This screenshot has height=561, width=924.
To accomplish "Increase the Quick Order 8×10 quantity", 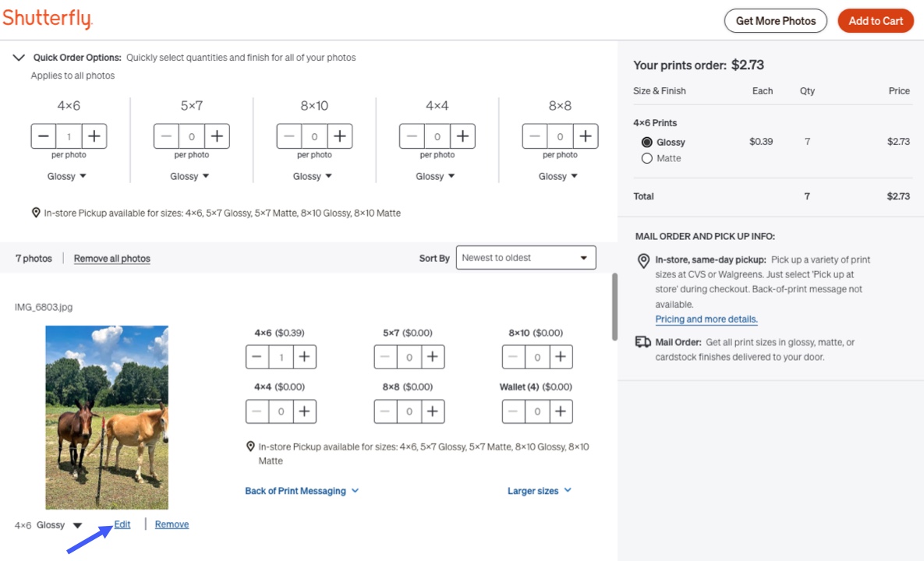I will click(x=340, y=136).
